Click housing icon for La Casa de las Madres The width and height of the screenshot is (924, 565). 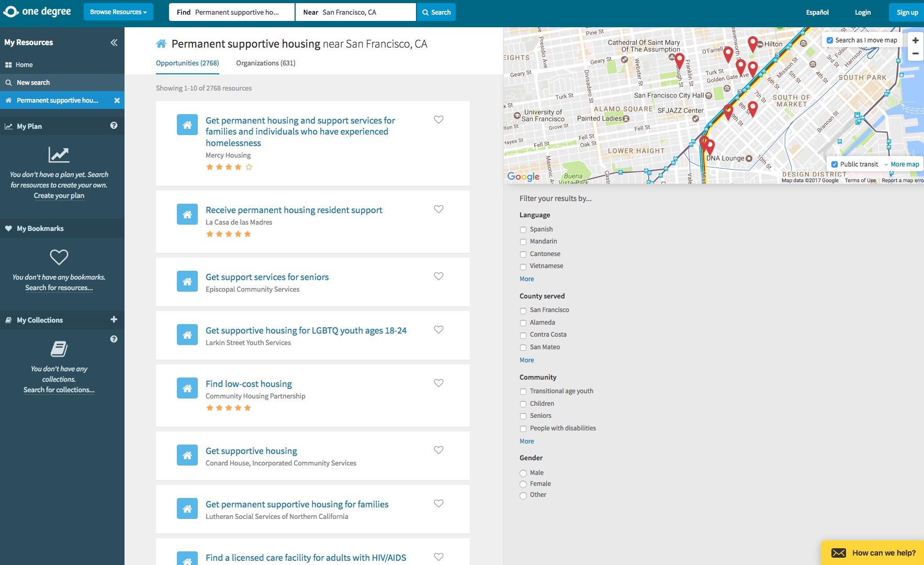coord(187,214)
